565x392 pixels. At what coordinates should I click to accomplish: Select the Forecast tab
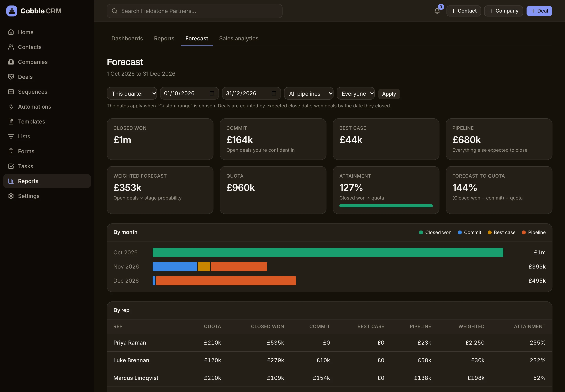[197, 39]
